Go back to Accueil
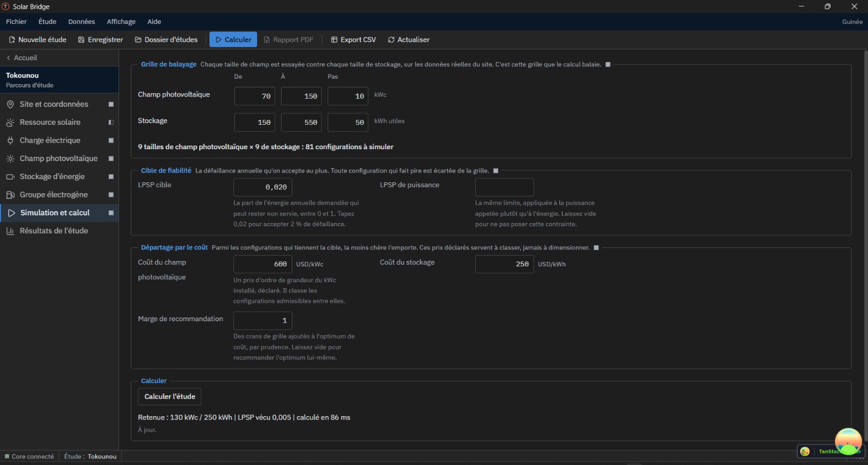 (22, 58)
